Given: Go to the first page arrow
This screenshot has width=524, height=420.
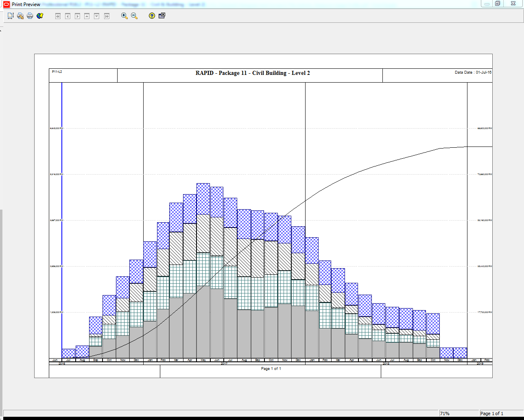Looking at the screenshot, I should coord(58,16).
